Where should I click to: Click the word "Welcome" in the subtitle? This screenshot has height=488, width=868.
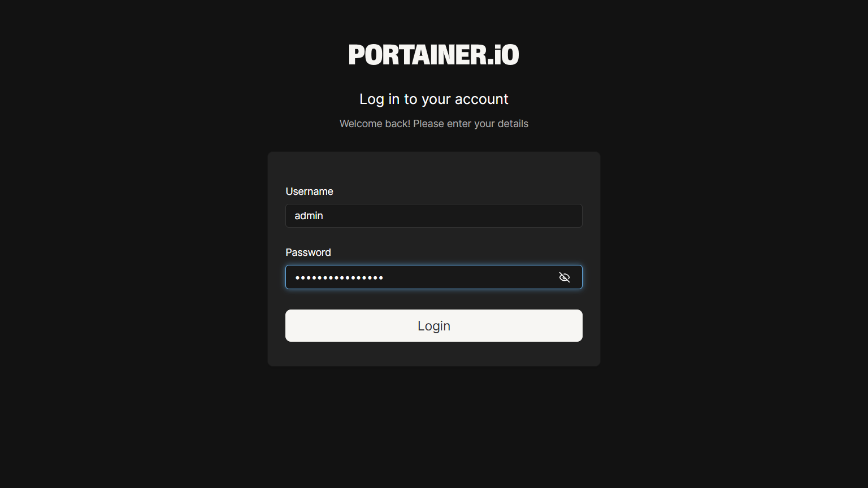point(361,124)
